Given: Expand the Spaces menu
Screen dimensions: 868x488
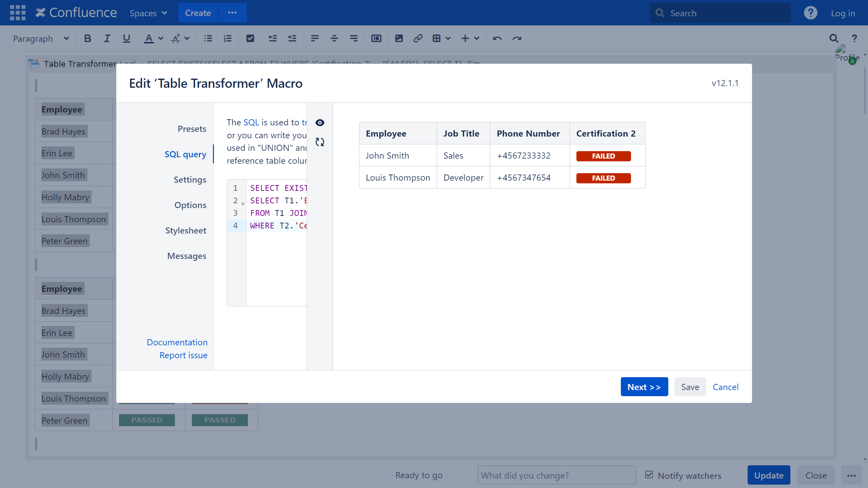Looking at the screenshot, I should [x=148, y=13].
